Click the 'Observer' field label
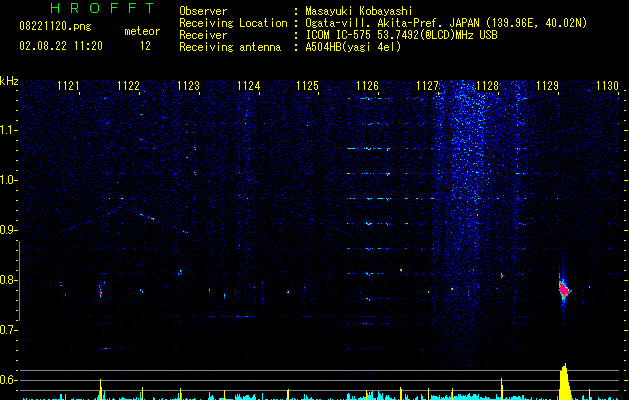 pyautogui.click(x=203, y=11)
